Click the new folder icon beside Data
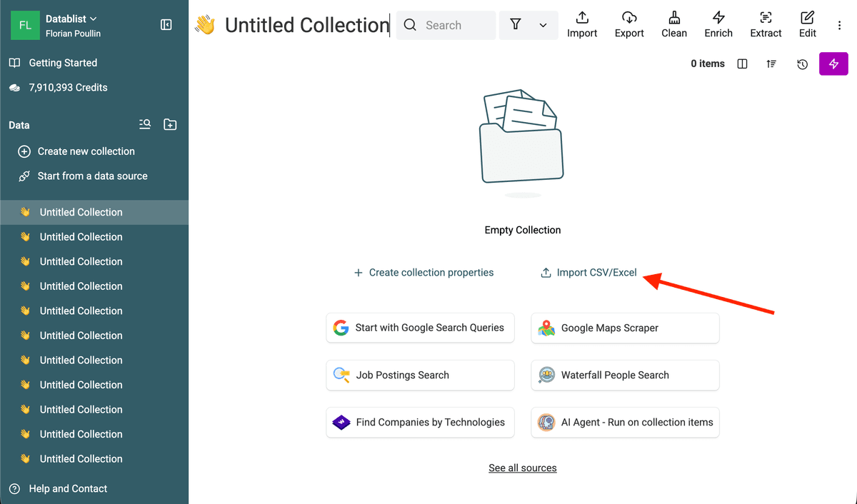 [x=170, y=125]
